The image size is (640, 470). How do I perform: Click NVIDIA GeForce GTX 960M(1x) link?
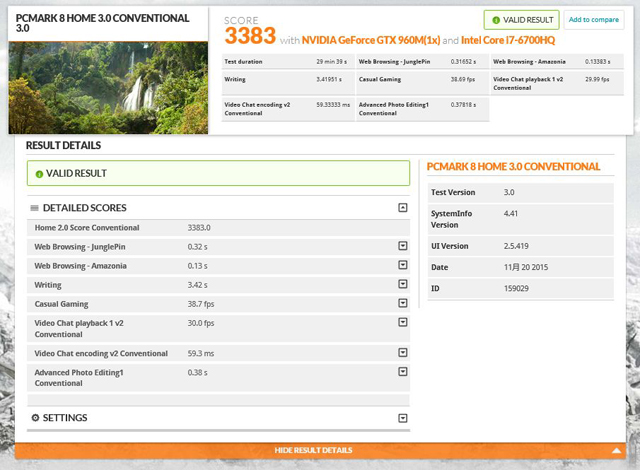(371, 40)
